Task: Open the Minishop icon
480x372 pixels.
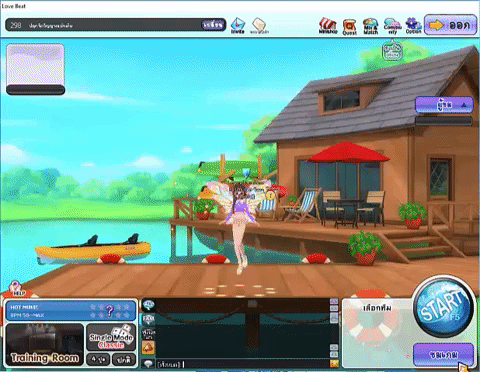Action: point(328,26)
